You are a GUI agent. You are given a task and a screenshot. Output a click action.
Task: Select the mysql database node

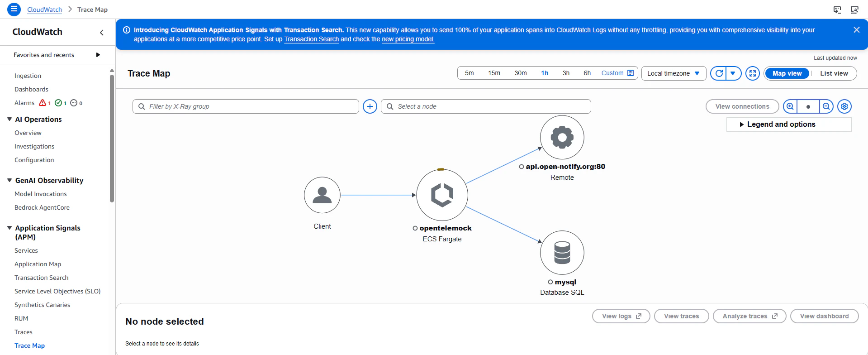[562, 253]
